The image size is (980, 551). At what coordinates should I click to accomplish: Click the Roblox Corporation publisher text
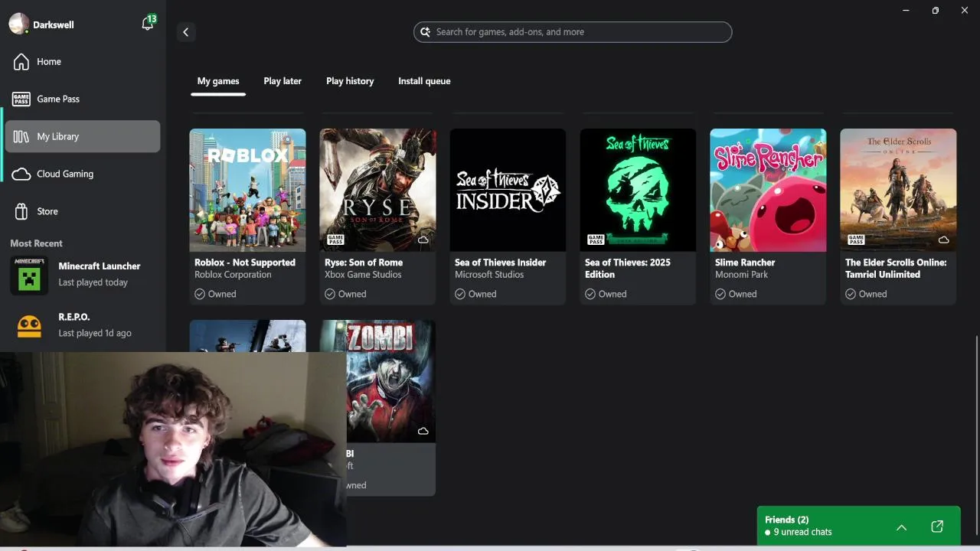click(x=233, y=275)
